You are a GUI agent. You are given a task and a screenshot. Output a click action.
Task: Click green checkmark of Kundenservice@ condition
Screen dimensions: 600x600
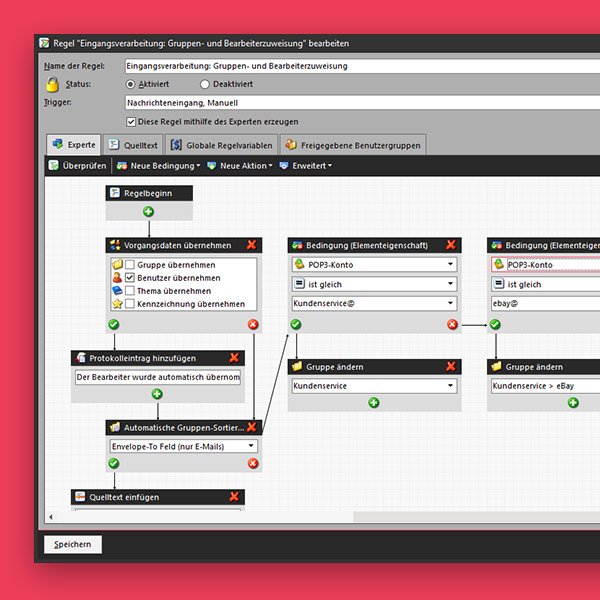coord(296,324)
